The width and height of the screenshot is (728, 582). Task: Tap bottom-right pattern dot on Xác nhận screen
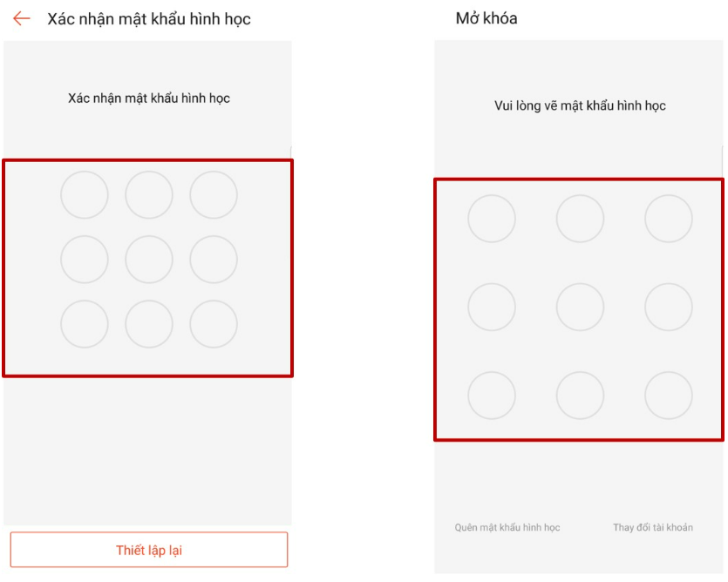214,324
